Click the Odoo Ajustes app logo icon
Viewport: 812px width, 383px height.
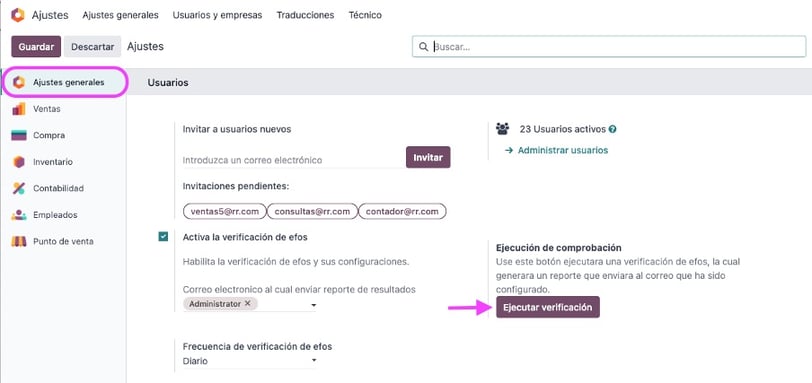click(18, 15)
